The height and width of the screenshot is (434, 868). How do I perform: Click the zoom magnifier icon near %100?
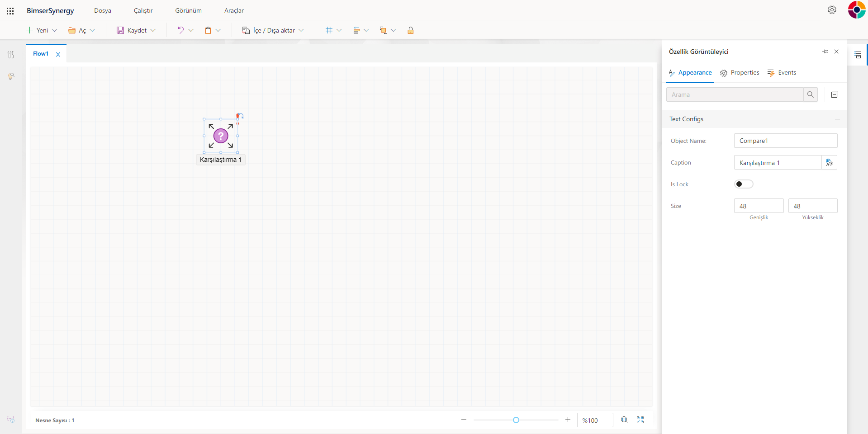point(624,420)
